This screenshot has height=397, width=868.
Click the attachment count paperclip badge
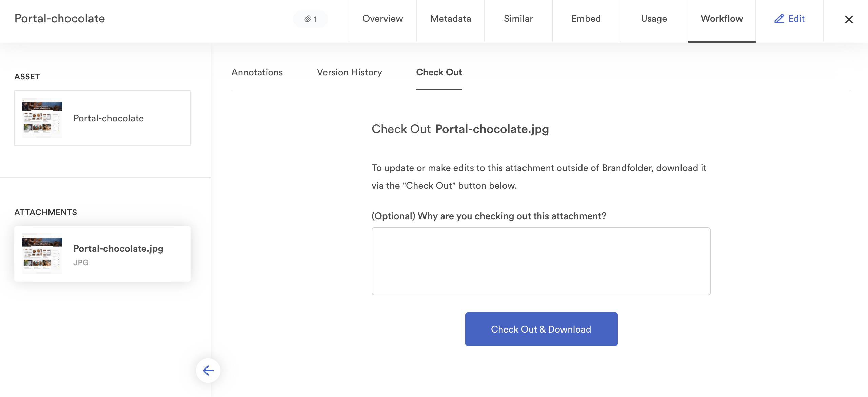[x=310, y=19]
